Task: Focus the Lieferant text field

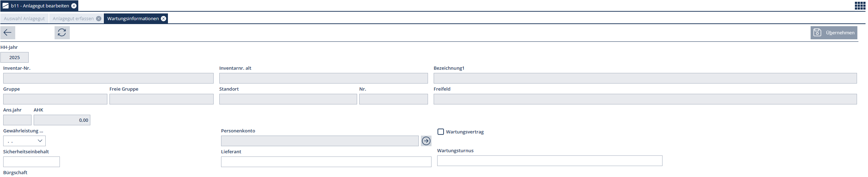Action: tap(326, 162)
